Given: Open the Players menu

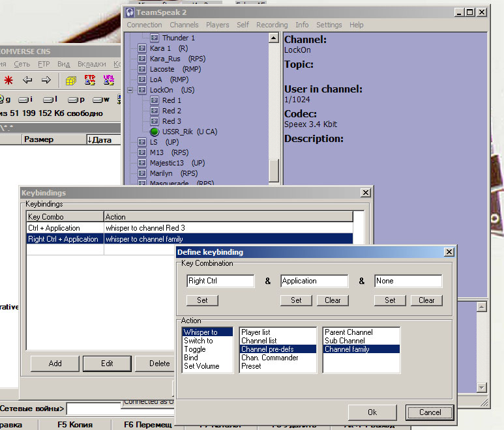Looking at the screenshot, I should click(x=218, y=25).
